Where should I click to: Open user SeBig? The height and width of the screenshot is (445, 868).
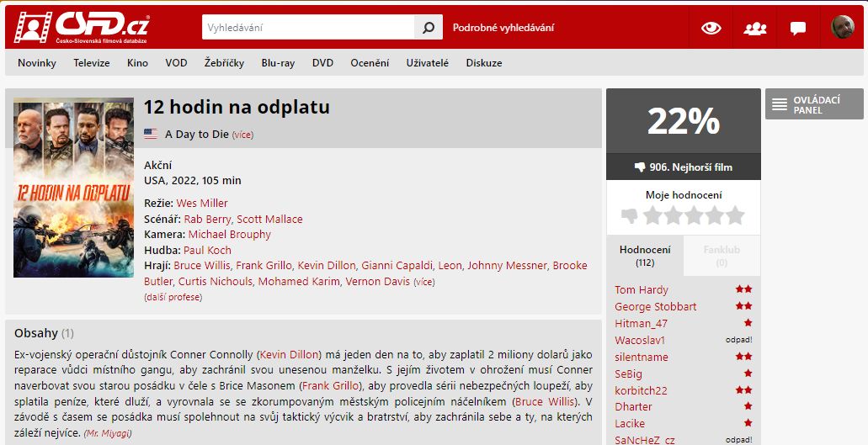coord(628,373)
